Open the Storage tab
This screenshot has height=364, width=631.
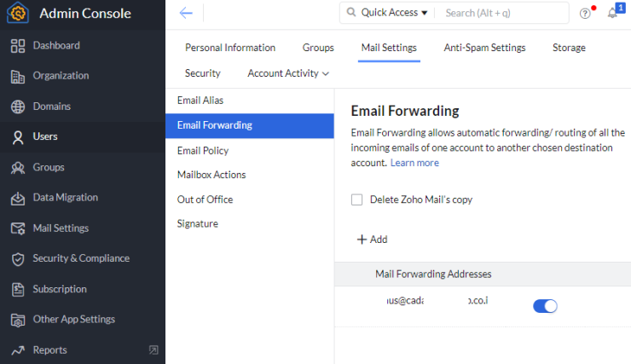click(569, 48)
